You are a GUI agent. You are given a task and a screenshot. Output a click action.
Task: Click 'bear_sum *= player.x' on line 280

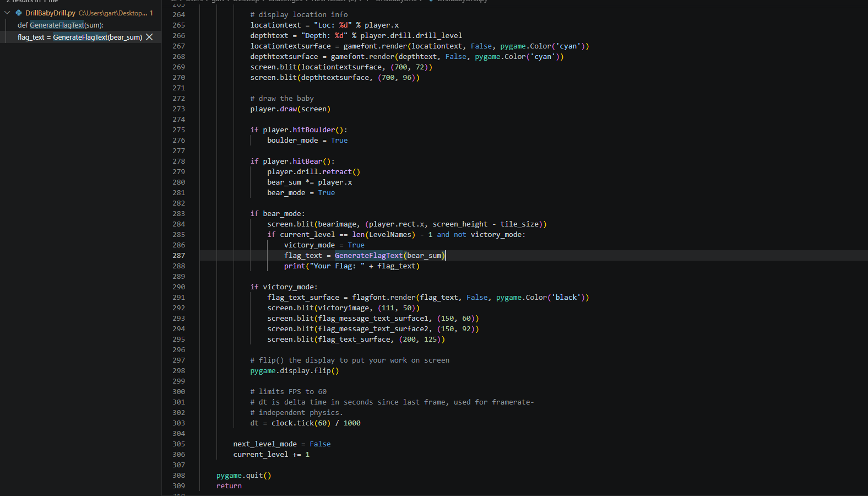coord(310,182)
